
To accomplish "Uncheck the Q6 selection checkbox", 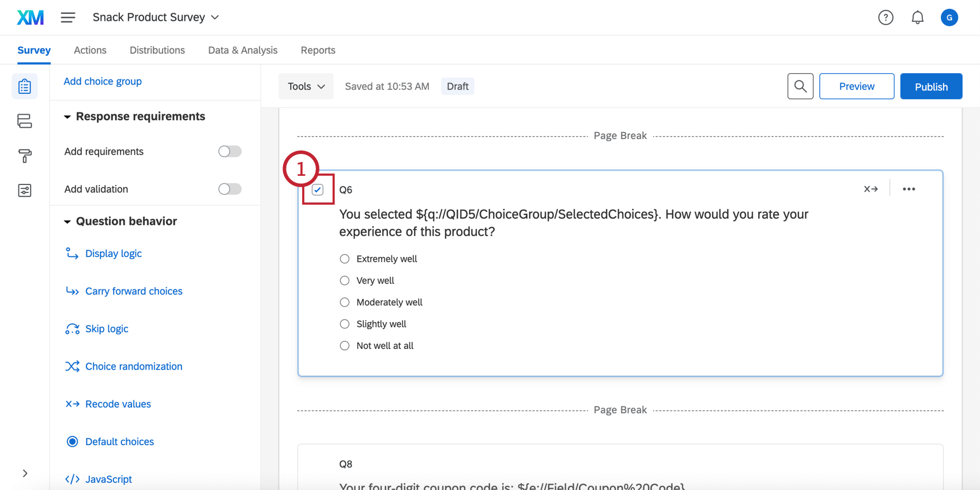I will pos(318,190).
